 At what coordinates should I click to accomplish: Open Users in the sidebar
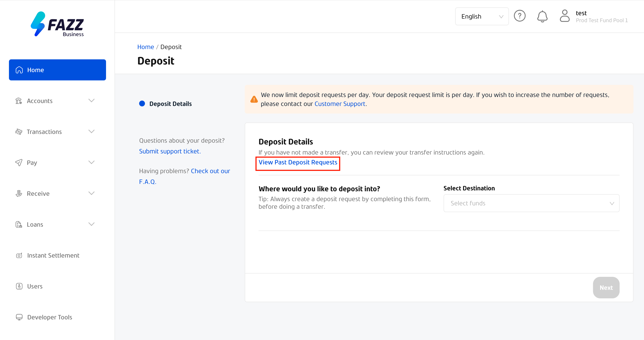[57, 286]
